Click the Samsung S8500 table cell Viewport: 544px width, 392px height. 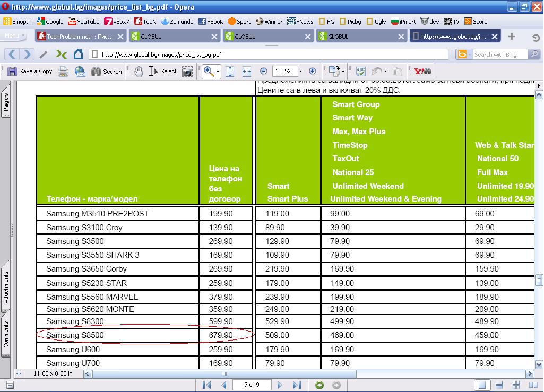click(118, 335)
